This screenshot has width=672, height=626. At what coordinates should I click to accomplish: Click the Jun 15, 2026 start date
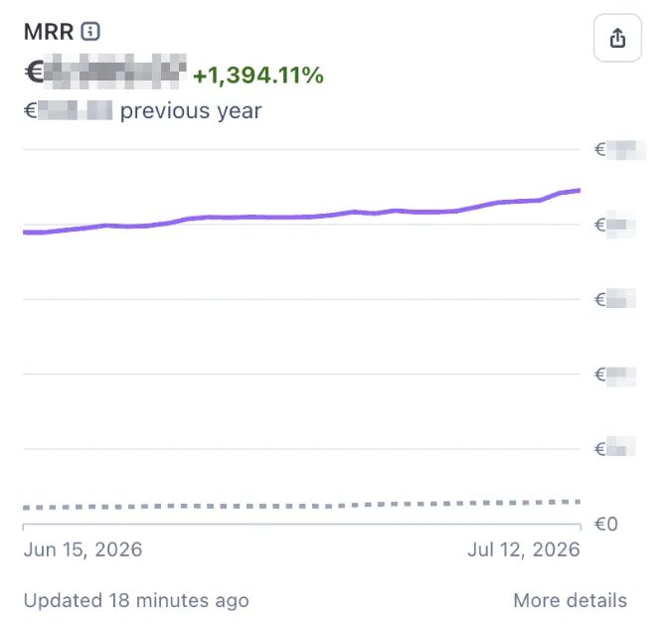point(83,549)
